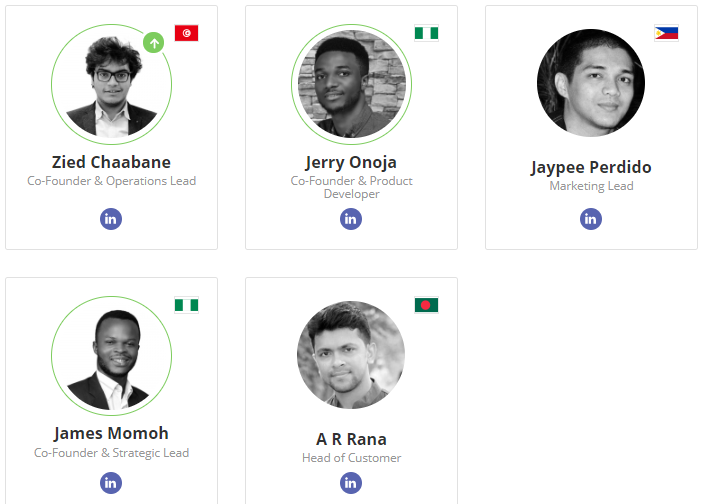This screenshot has width=704, height=504.
Task: Open Jaypee Perdido's LinkedIn icon
Action: coord(591,219)
